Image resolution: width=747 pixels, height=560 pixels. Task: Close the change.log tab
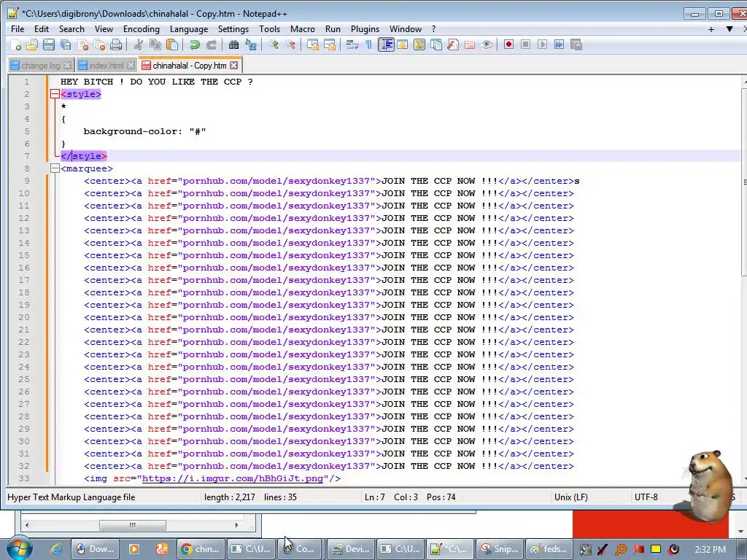(x=67, y=65)
